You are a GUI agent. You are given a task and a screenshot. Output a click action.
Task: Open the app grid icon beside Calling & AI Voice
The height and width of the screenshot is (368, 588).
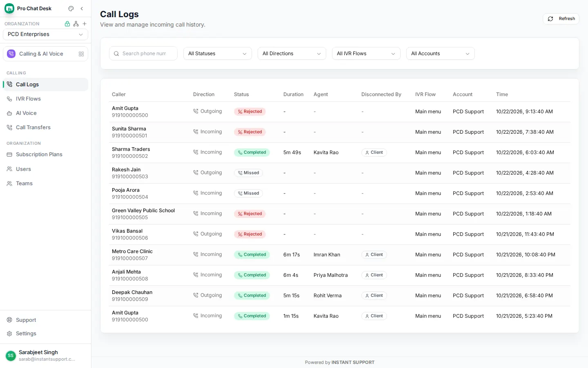[81, 54]
